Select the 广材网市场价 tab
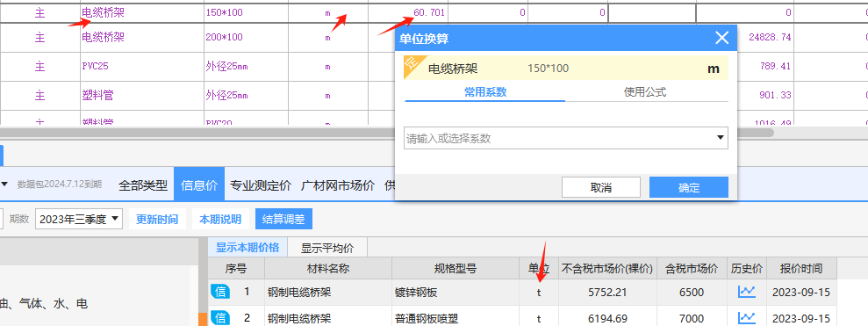This screenshot has height=326, width=868. point(338,185)
